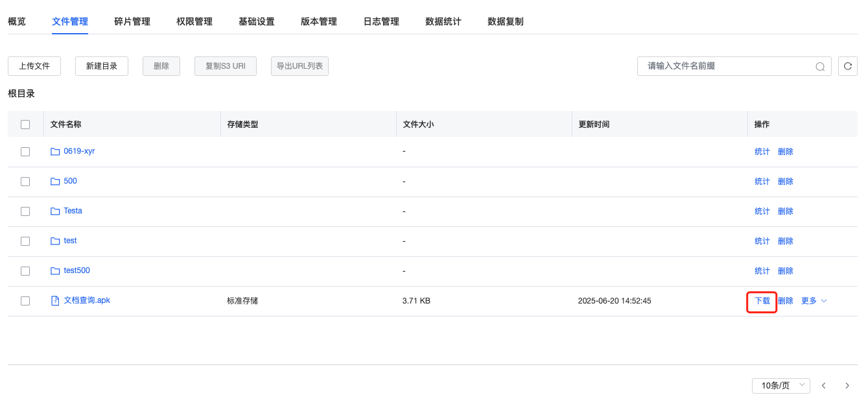The image size is (868, 406).
Task: Click the folder icon beside test
Action: click(x=55, y=241)
